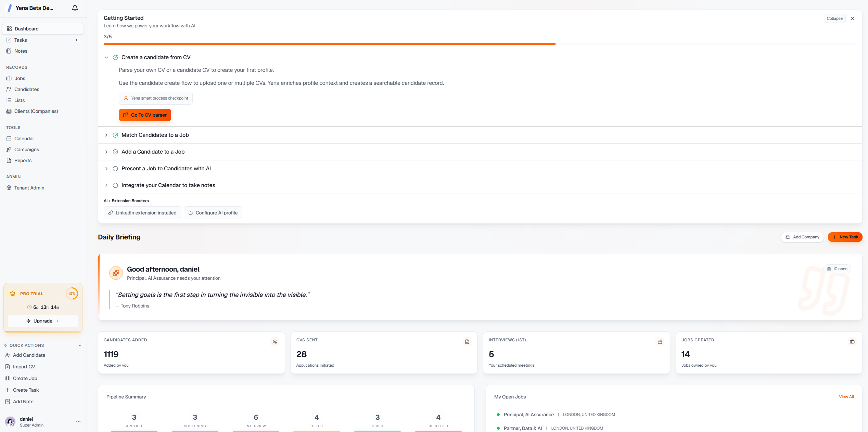Click the 10 open jobs badge
Viewport: 868px width, 432px height.
point(837,269)
